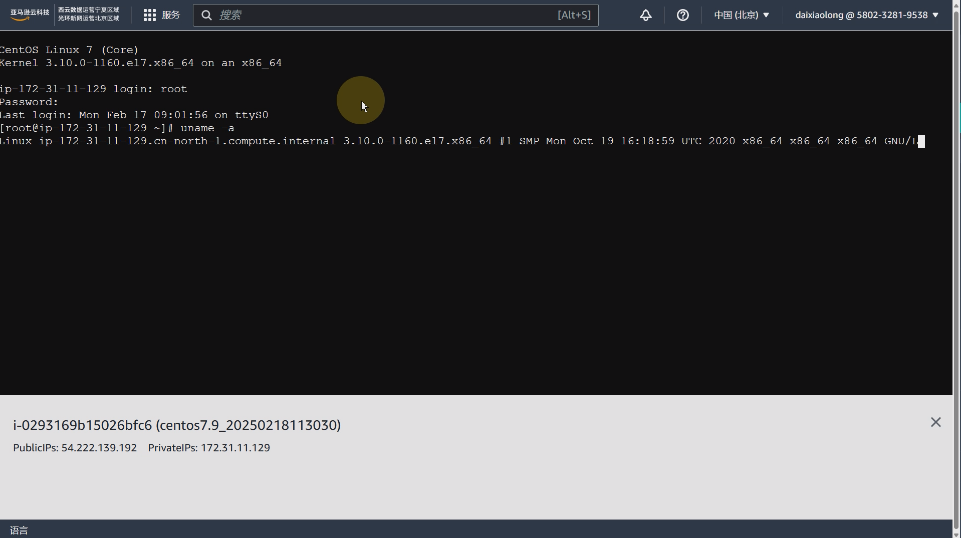Click the terminal cursor block
961x538 pixels.
pyautogui.click(x=921, y=142)
